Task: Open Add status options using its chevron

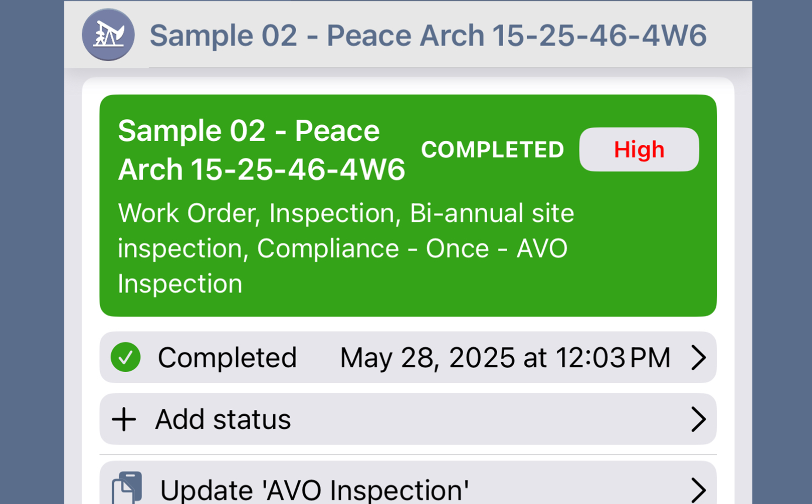Action: [699, 419]
